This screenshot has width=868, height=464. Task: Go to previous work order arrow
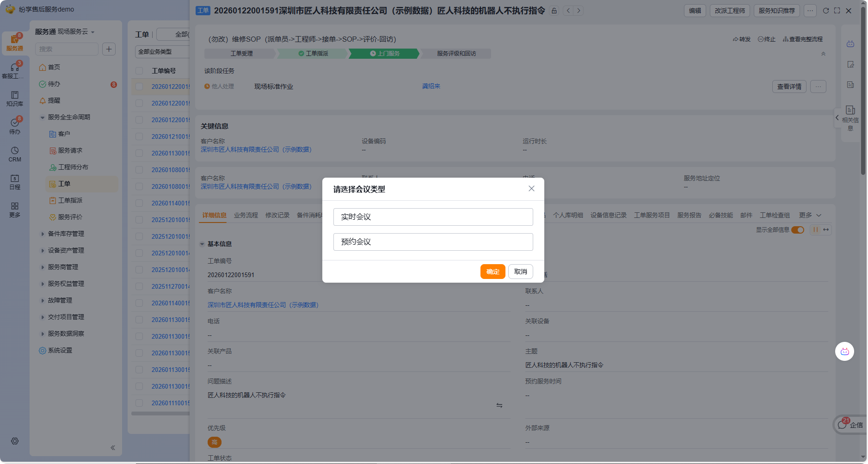click(568, 11)
